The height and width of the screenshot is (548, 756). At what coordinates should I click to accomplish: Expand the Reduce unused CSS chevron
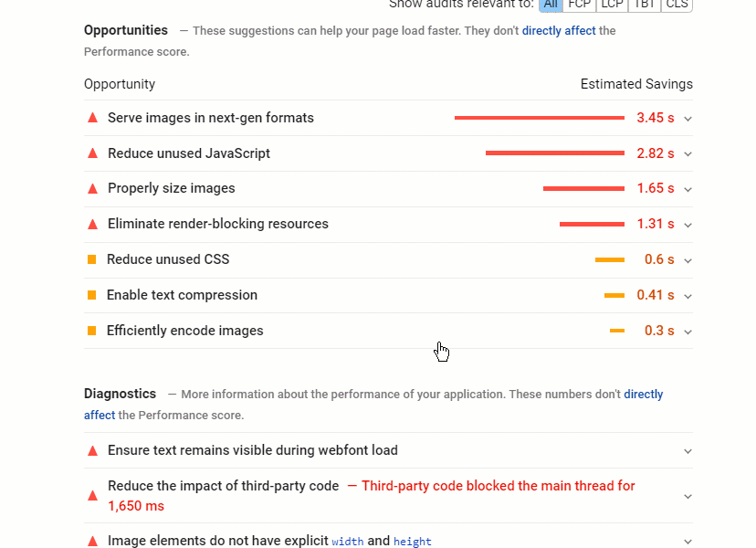coord(688,260)
